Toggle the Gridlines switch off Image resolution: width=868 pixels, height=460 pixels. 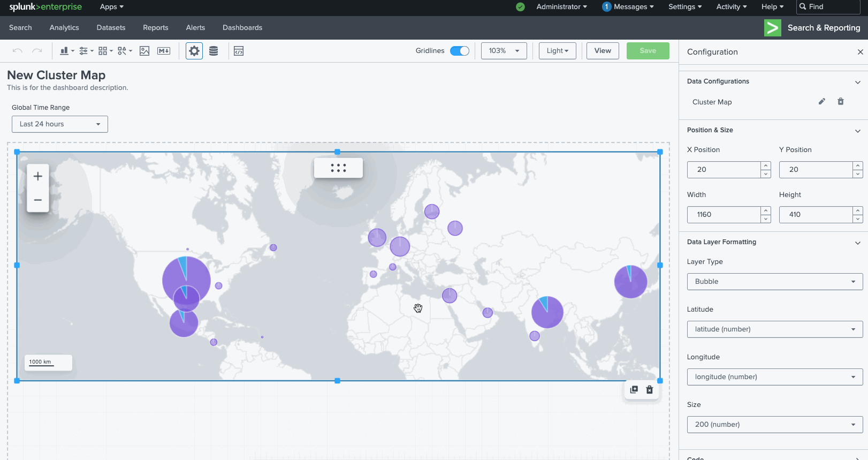459,51
